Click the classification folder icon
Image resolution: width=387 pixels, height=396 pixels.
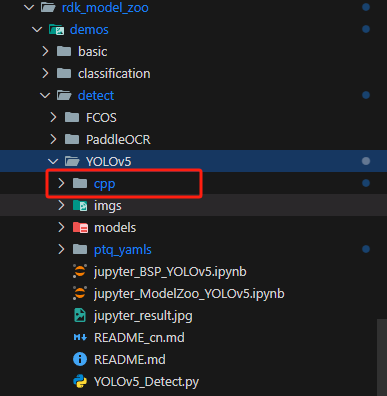[x=64, y=73]
